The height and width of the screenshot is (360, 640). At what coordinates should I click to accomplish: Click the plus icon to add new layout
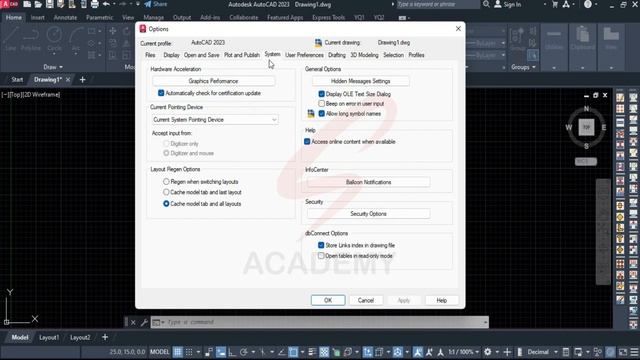point(105,338)
